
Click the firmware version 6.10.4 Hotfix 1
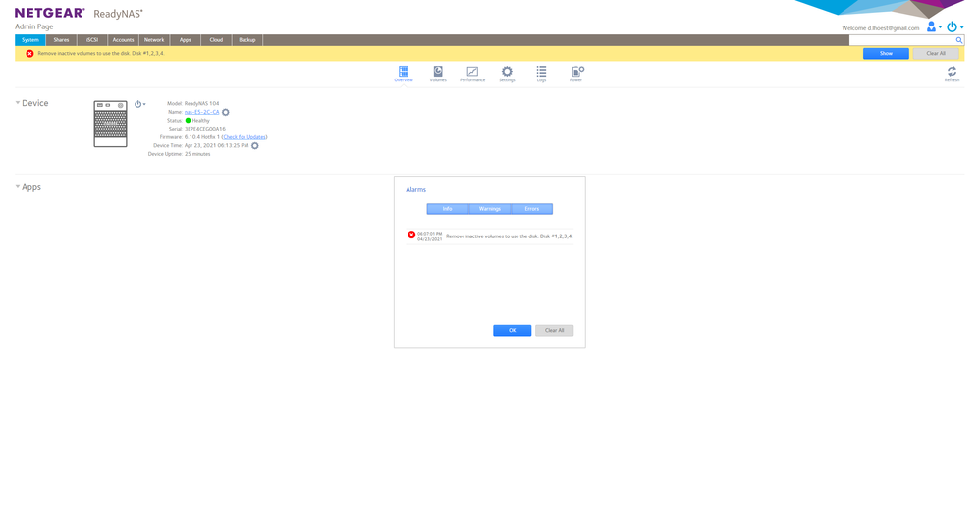point(202,137)
